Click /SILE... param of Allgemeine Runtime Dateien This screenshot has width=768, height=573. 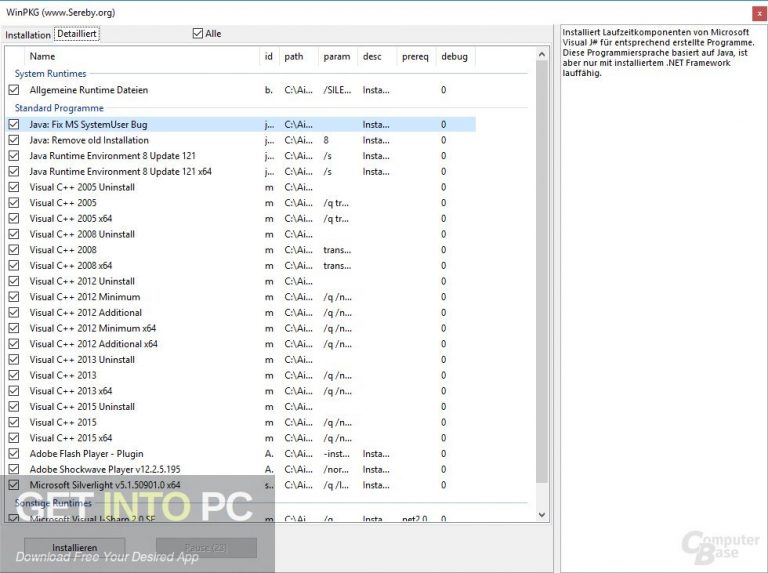(x=337, y=90)
